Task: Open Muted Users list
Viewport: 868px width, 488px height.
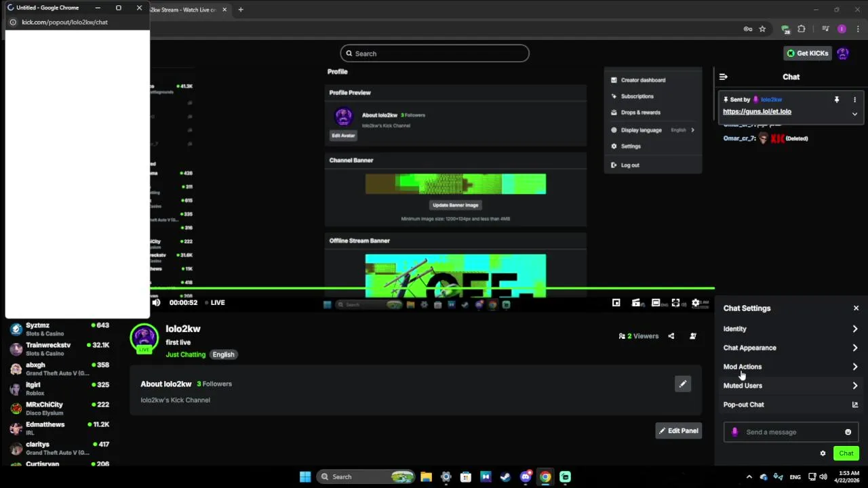Action: coord(791,386)
